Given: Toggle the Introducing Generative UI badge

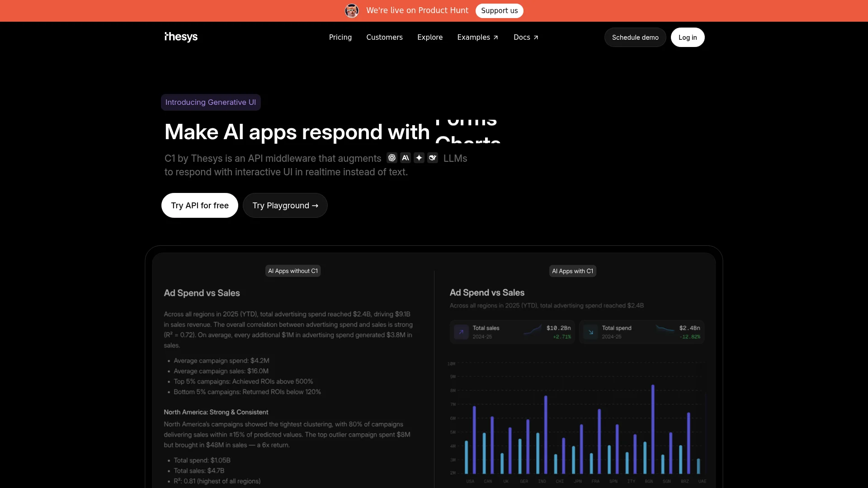Looking at the screenshot, I should click(x=211, y=102).
